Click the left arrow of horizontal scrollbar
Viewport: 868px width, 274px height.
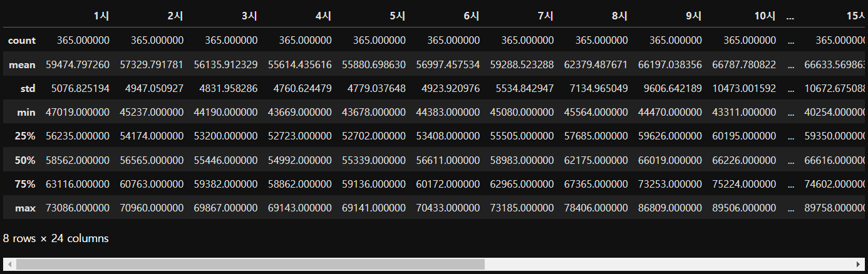[9, 265]
